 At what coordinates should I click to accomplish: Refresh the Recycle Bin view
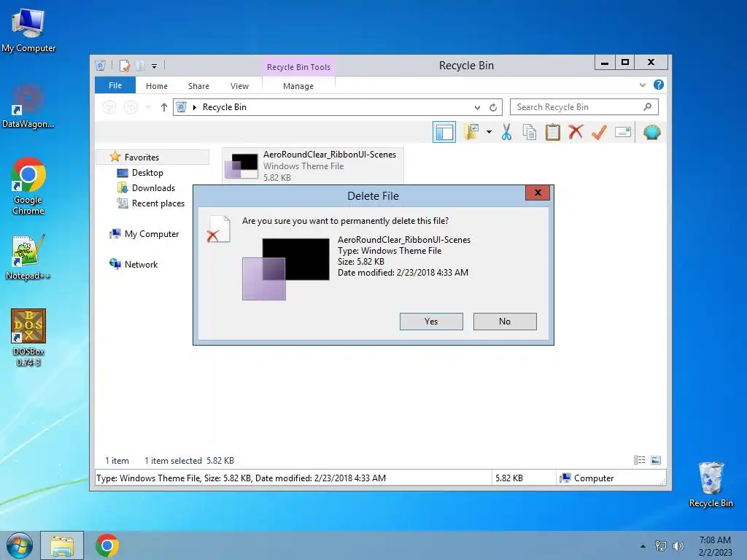click(x=493, y=108)
